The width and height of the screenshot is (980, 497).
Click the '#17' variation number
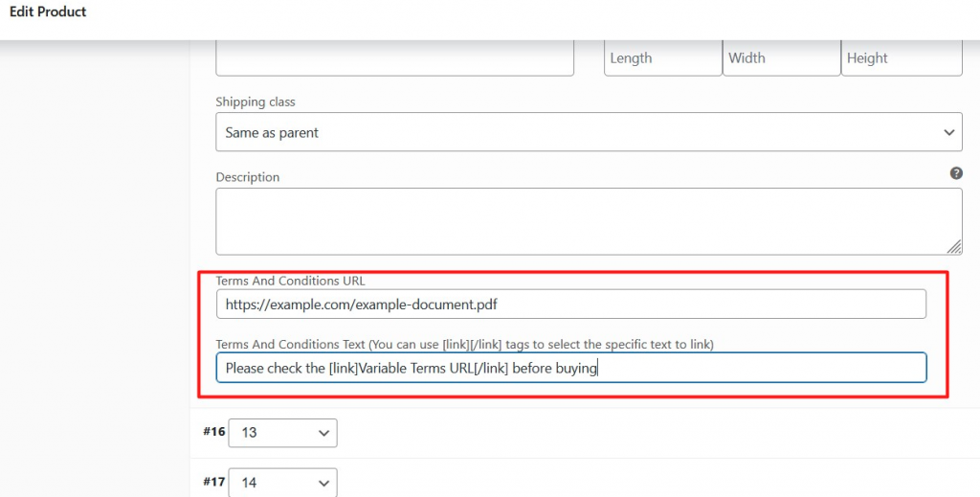(x=213, y=482)
